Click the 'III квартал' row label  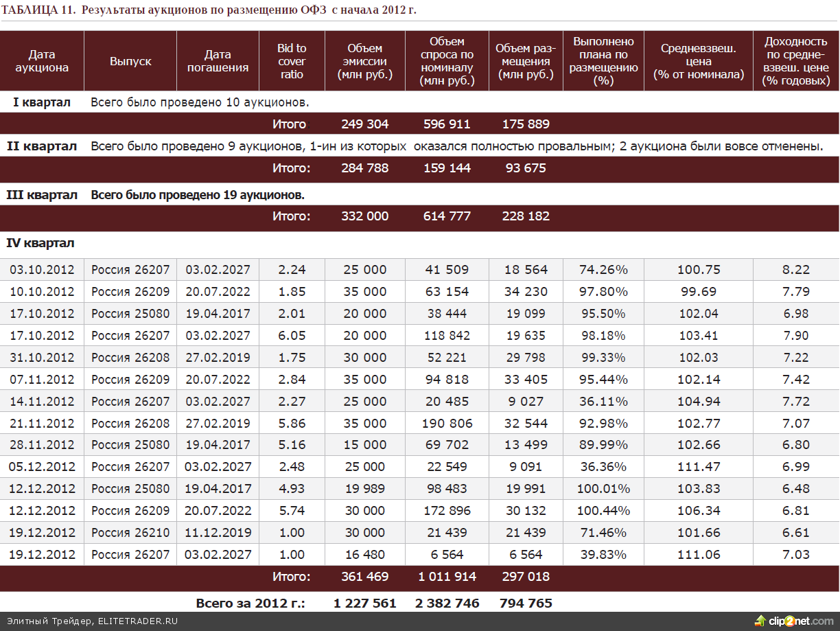pyautogui.click(x=42, y=195)
